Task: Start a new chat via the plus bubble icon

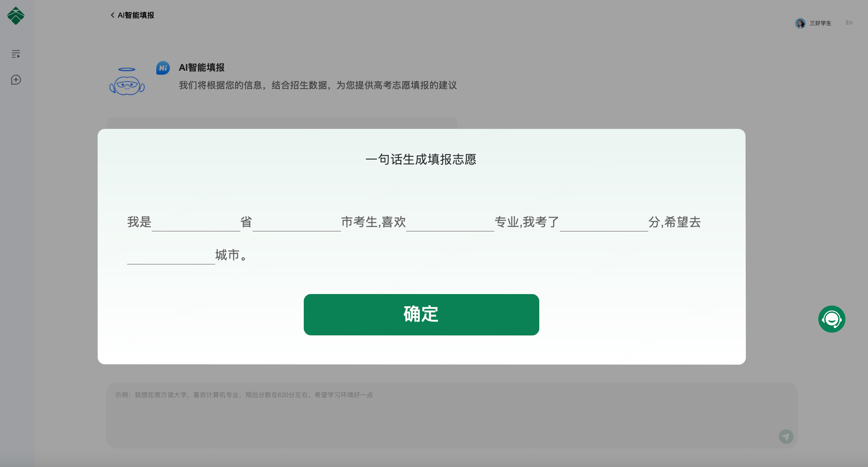Action: [16, 80]
